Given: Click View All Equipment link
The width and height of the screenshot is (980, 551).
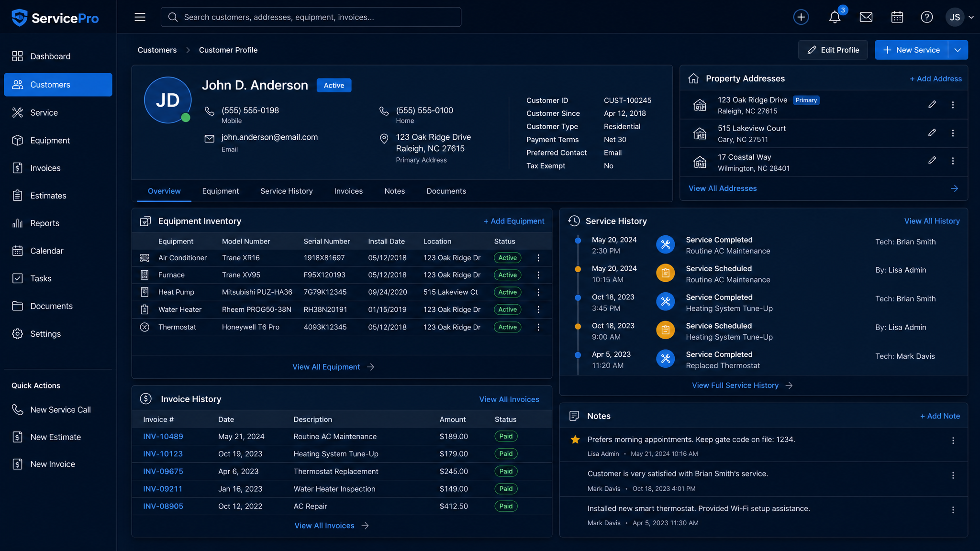Looking at the screenshot, I should click(334, 367).
